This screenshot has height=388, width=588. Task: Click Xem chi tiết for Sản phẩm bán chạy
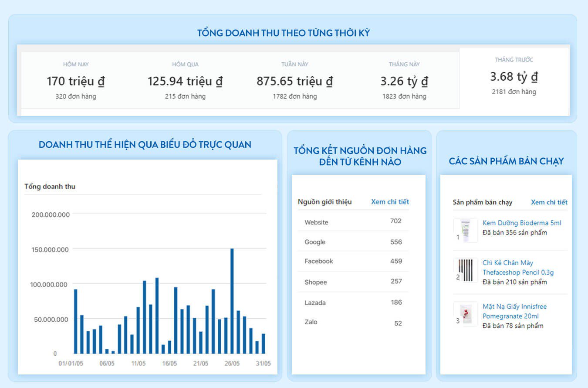549,202
